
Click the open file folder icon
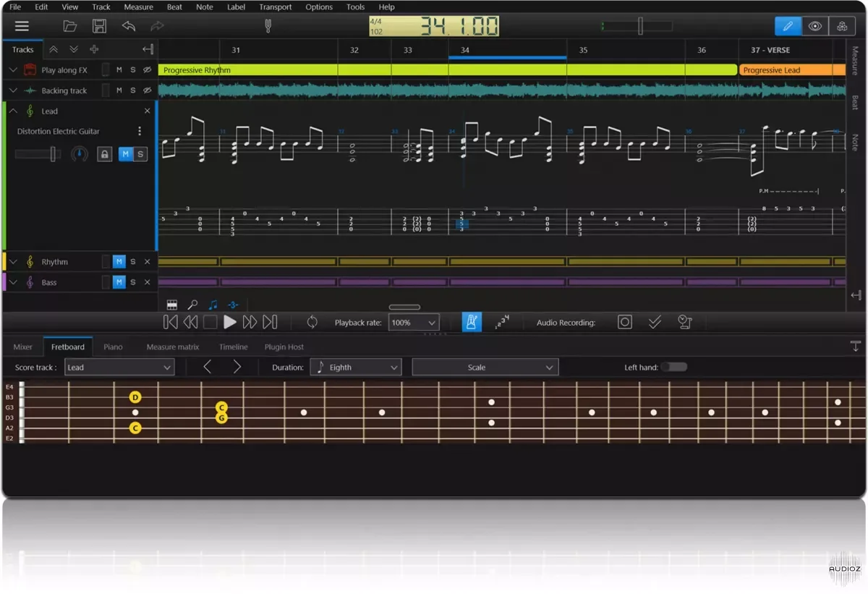pyautogui.click(x=70, y=26)
